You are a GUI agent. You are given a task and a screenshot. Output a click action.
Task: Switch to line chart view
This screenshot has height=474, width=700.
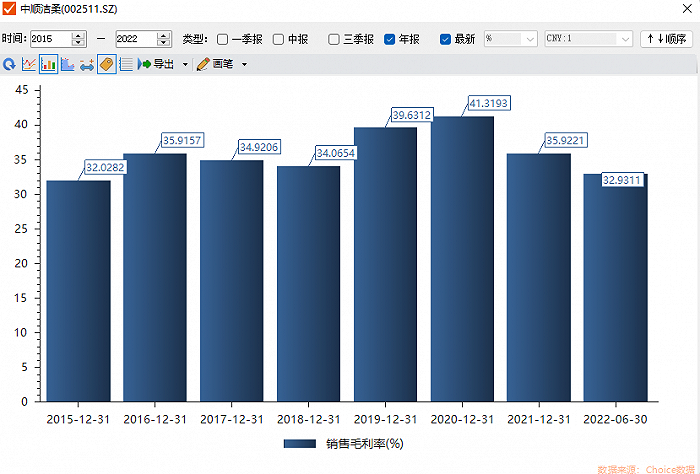[x=29, y=64]
